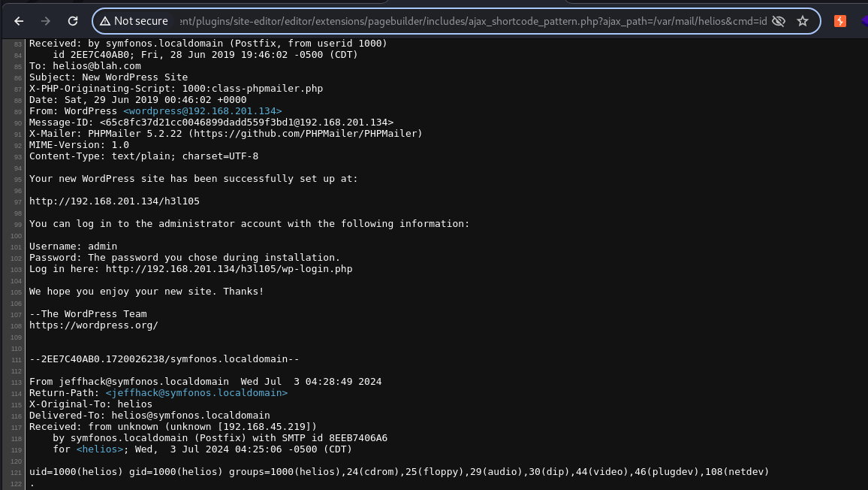Click the 'id 2EE7C40AB0; Fri, 28 Jun 2019' line

206,54
